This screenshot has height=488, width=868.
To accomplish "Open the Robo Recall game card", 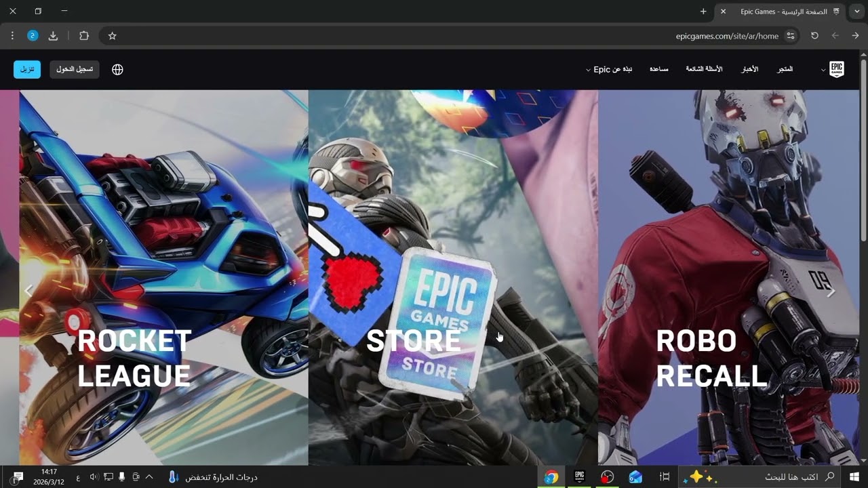I will [729, 277].
